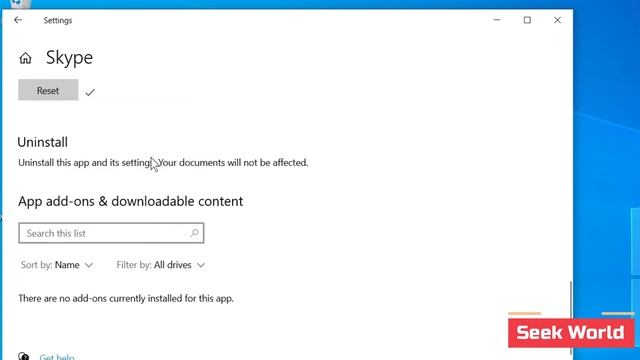Image resolution: width=640 pixels, height=360 pixels.
Task: Minimize the Settings window
Action: (x=497, y=20)
